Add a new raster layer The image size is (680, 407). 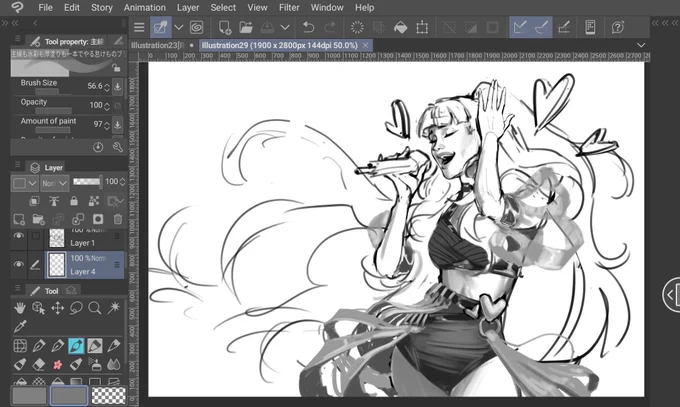tap(19, 220)
